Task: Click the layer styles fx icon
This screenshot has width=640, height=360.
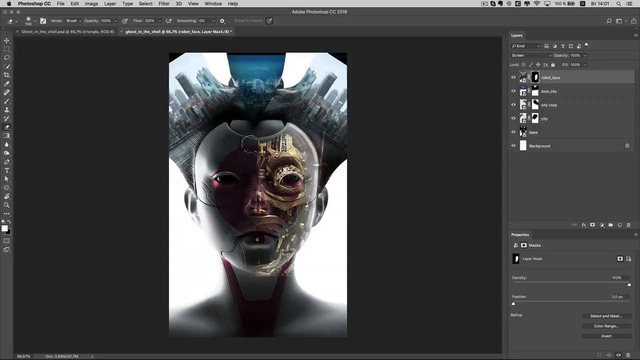Action: point(584,225)
